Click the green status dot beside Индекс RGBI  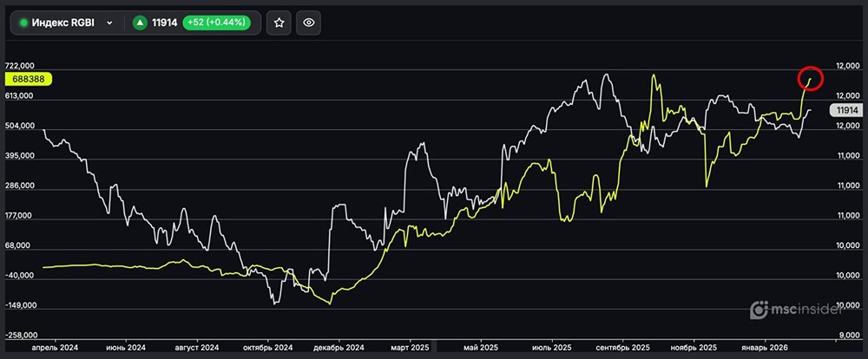pyautogui.click(x=24, y=23)
